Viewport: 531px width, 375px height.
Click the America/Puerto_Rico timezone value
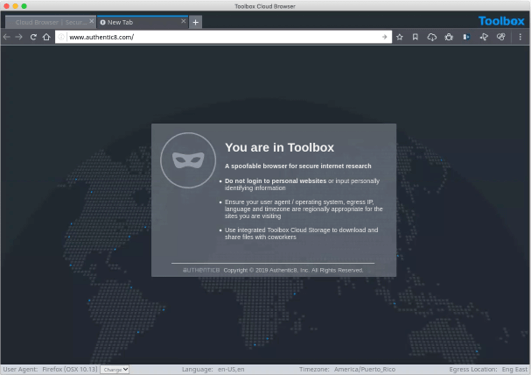364,369
